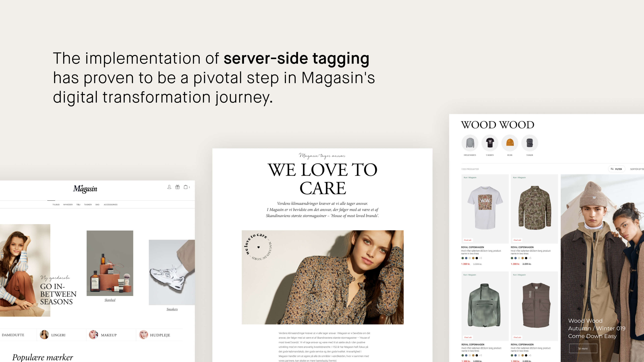Choose the Tasker bag category icon
This screenshot has width=644, height=362.
[x=530, y=143]
